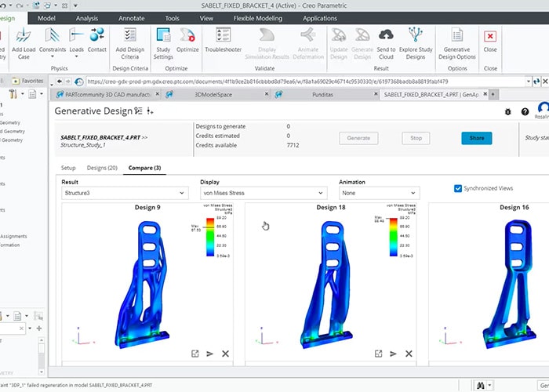Click Add Design Criteria icon

(130, 35)
